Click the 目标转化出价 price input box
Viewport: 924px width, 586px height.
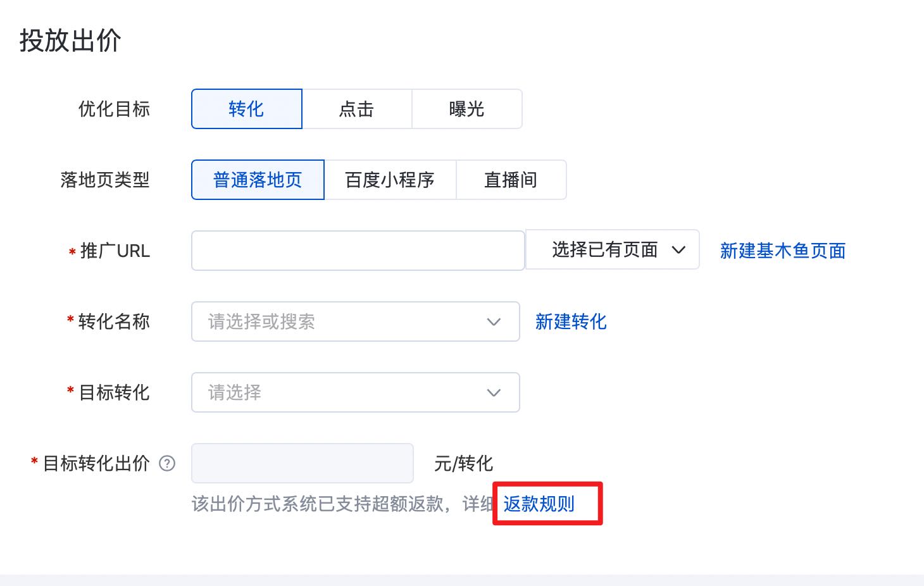click(302, 463)
